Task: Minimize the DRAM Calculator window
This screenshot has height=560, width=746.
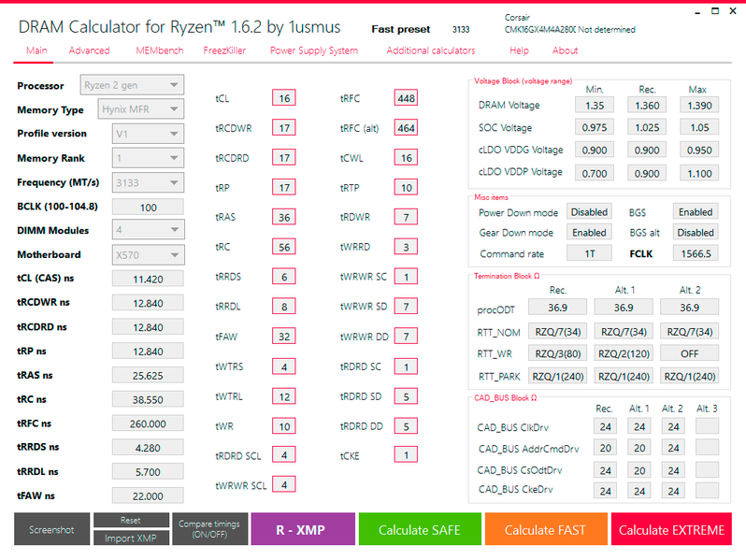Action: [x=697, y=12]
